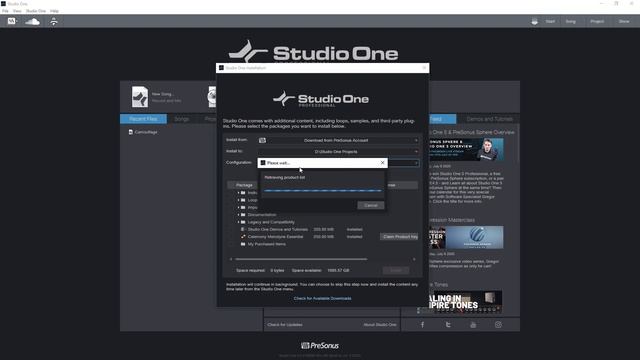Open the PreSonus Exchange toolbar icon

tap(54, 21)
